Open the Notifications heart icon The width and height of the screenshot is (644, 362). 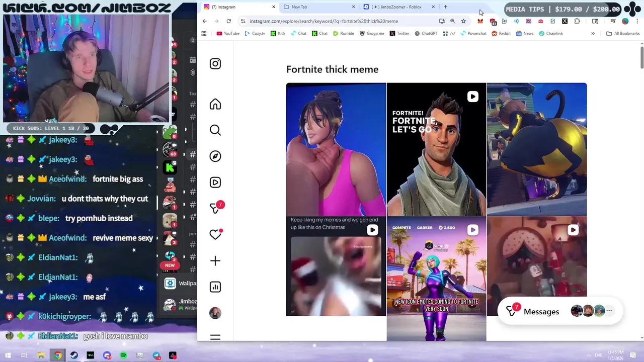point(215,234)
